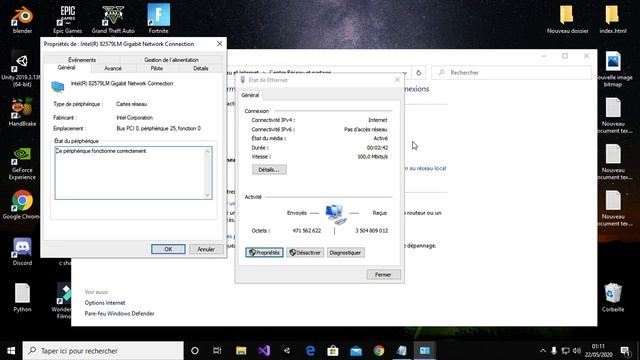640x360 pixels.
Task: Click the microphone icon in system tray
Action: (554, 351)
